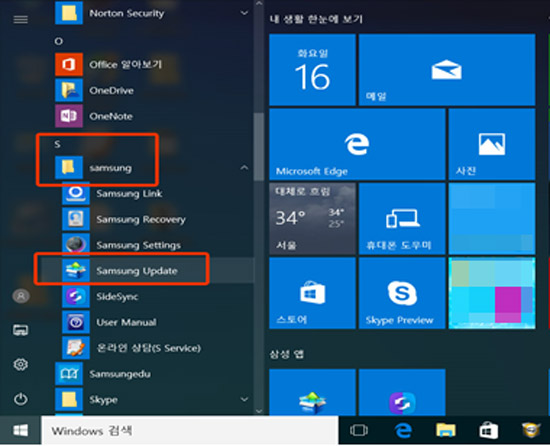This screenshot has height=446, width=550.
Task: Open the calendar tile showing 16
Action: 312,70
